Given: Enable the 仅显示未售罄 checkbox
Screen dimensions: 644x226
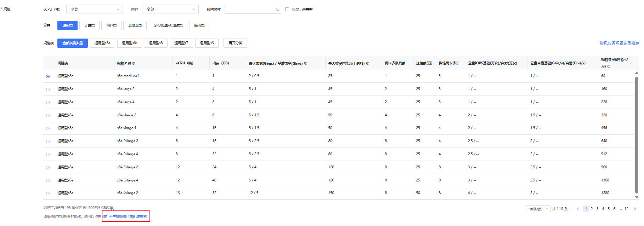Looking at the screenshot, I should click(x=287, y=10).
